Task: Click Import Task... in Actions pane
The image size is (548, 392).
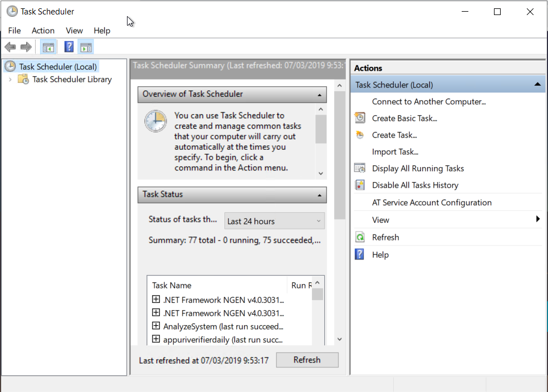Action: click(395, 151)
